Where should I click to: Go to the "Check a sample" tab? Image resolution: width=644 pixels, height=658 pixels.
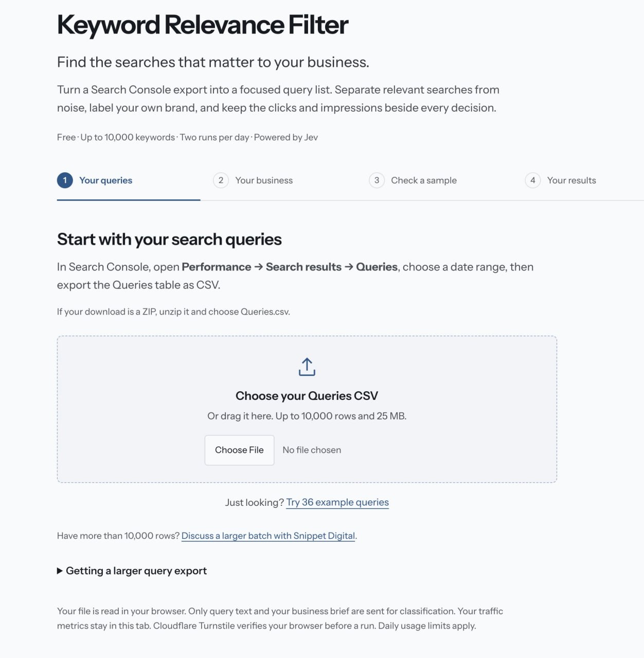[x=424, y=180]
